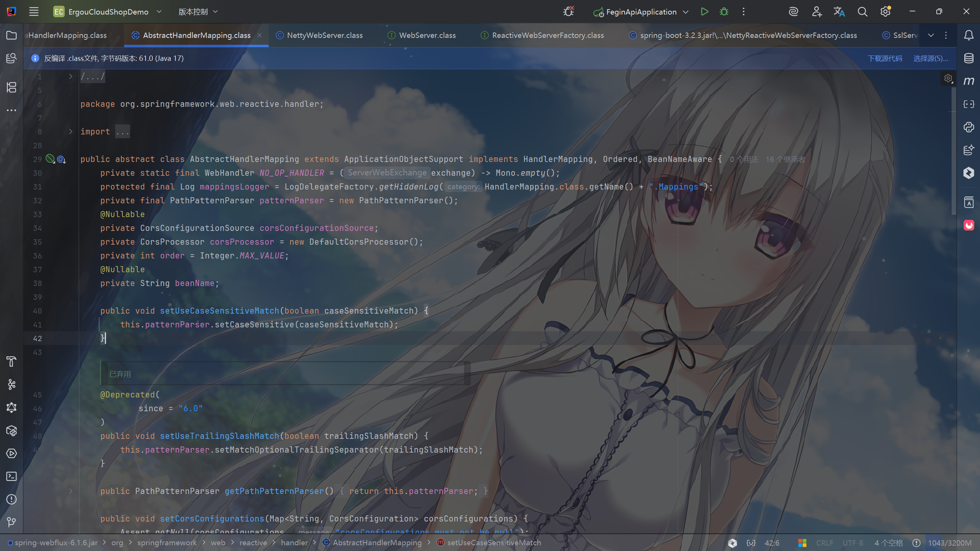The image size is (980, 551).
Task: Click the setUseCaseSensitiveMatch breadcrumb
Action: point(489,543)
